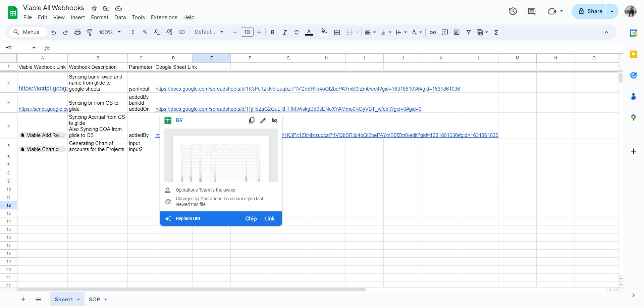Star the Viable All Webhooks document
This screenshot has height=306, width=644.
click(95, 8)
